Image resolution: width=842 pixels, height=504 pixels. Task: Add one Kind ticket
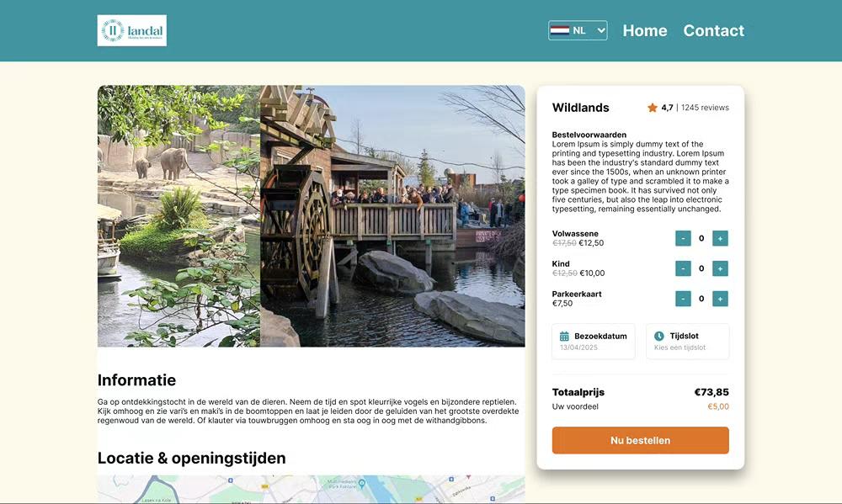pyautogui.click(x=720, y=268)
